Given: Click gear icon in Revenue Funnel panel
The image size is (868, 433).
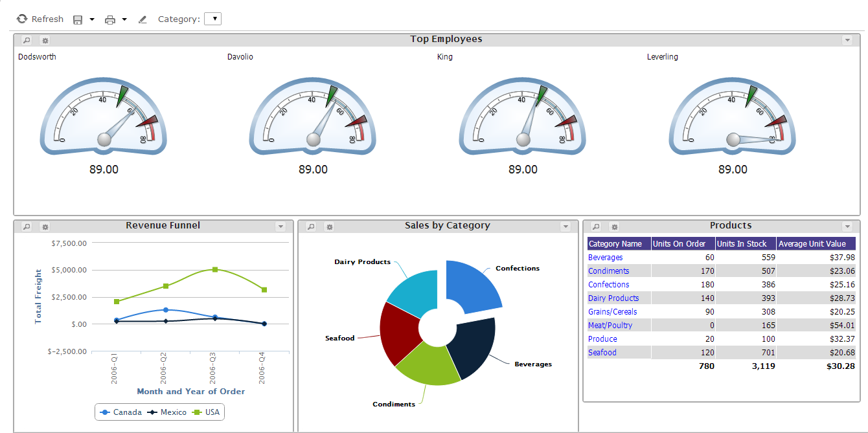Looking at the screenshot, I should coord(45,227).
